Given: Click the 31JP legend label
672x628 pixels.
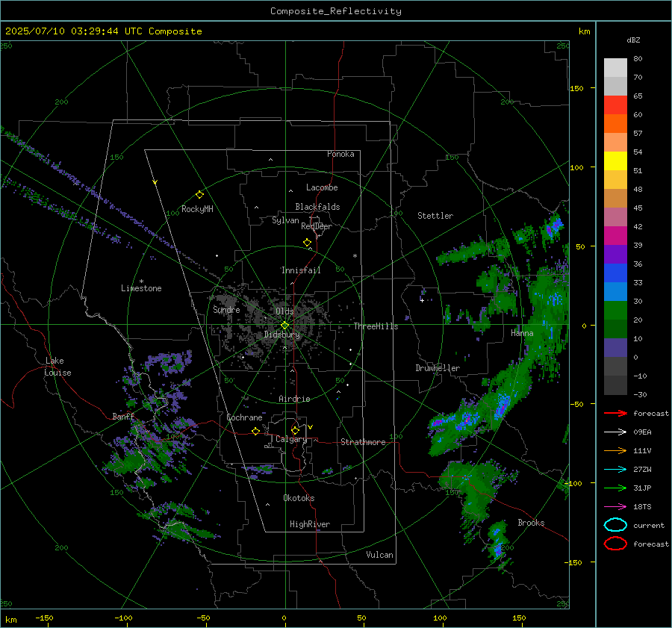Looking at the screenshot, I should [x=642, y=488].
